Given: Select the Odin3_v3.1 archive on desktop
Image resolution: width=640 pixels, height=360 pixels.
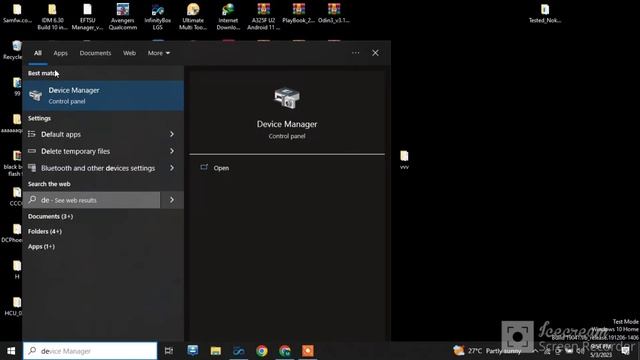Looking at the screenshot, I should pyautogui.click(x=333, y=14).
